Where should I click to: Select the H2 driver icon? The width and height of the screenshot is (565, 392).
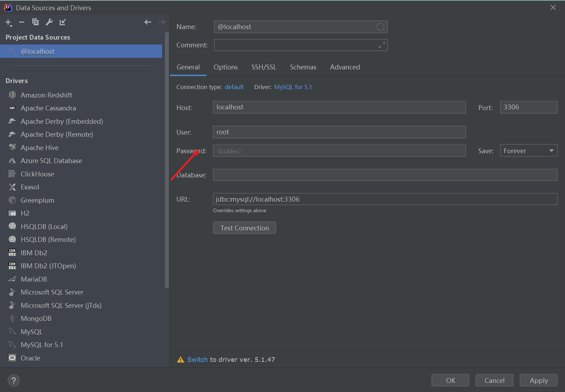tap(12, 213)
